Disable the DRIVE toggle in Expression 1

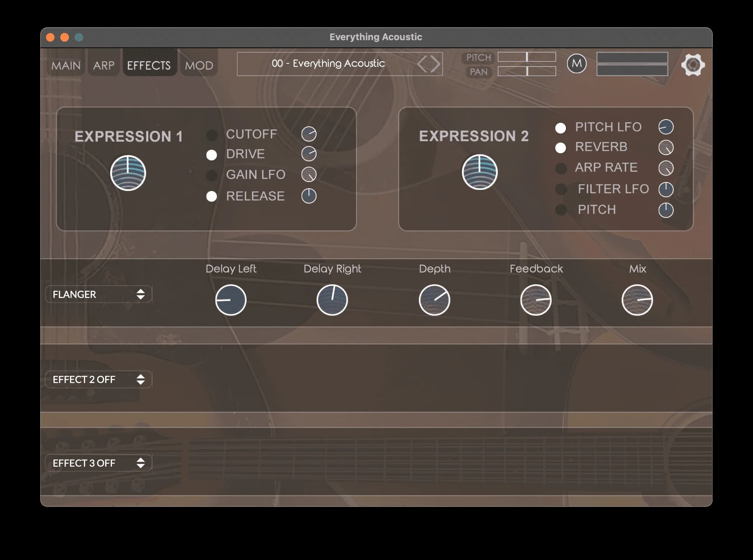212,154
